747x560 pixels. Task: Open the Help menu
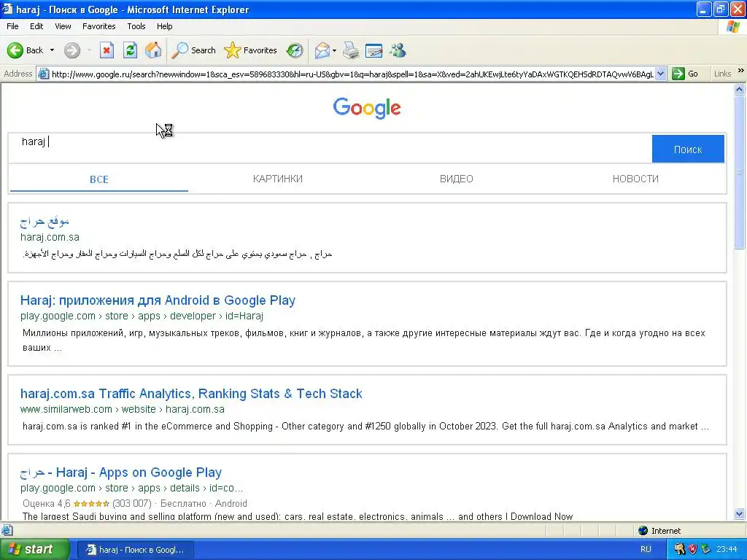(164, 26)
